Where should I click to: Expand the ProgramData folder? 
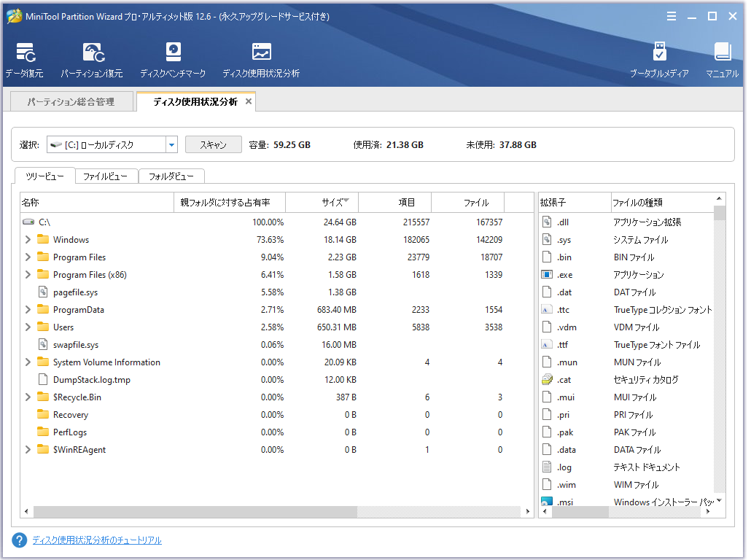[x=28, y=309]
